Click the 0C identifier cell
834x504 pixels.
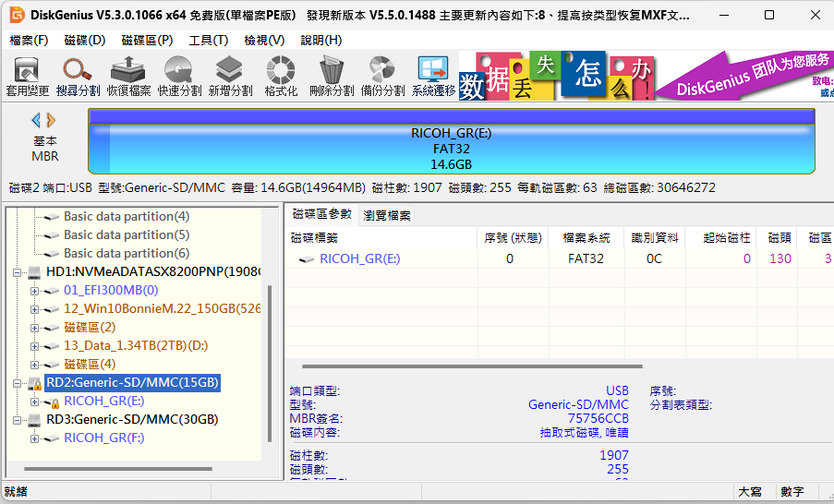[x=654, y=258]
